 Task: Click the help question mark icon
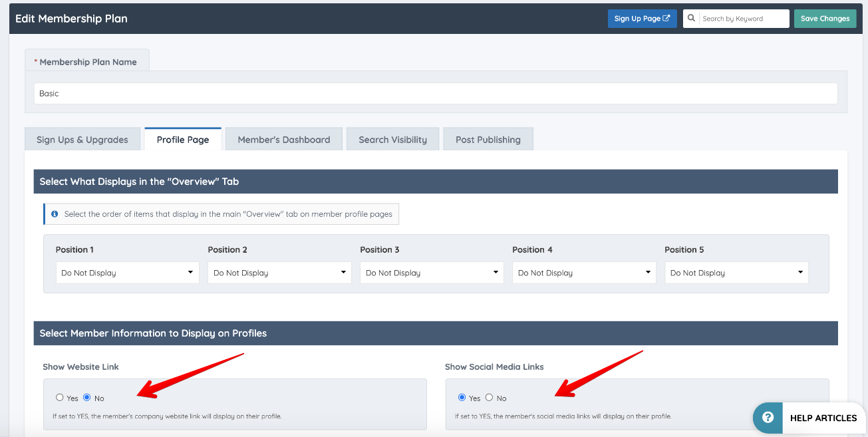pyautogui.click(x=768, y=418)
